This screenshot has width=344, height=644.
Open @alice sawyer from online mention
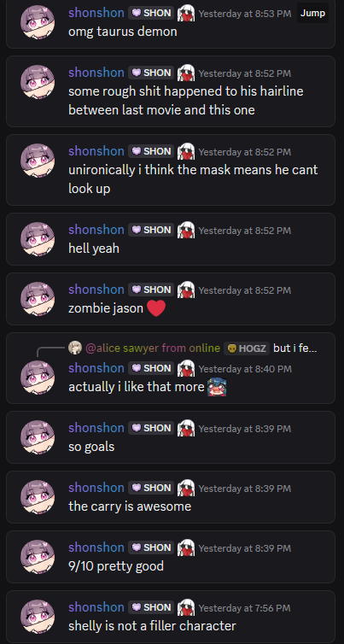tap(153, 348)
